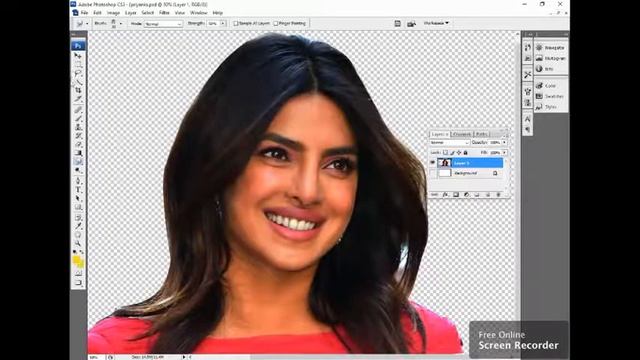
Task: Enable Sample All Layers checkbox
Action: (x=236, y=24)
